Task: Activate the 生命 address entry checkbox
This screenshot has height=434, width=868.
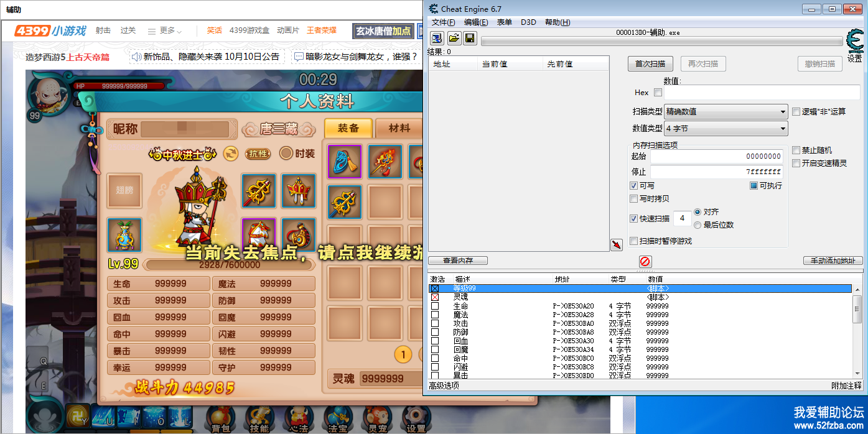Action: click(435, 307)
